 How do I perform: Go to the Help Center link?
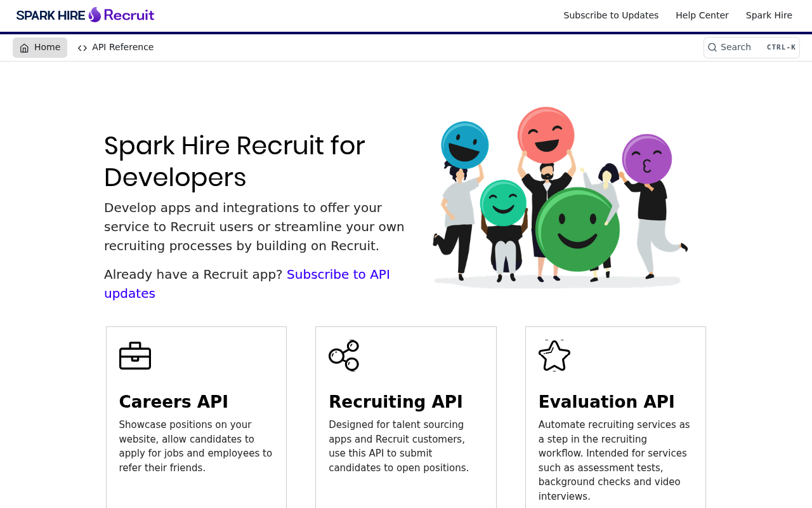coord(702,15)
